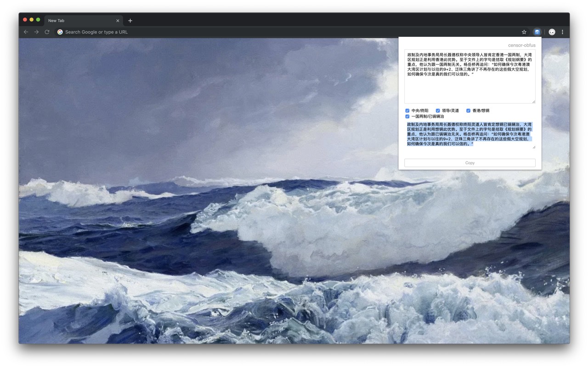Reload the page with the refresh icon
Screen dimensions: 588x368
[x=47, y=32]
